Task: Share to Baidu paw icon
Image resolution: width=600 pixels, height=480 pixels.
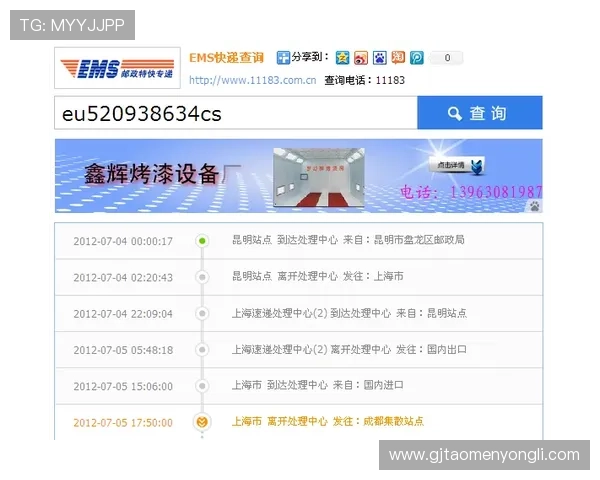Action: click(380, 58)
